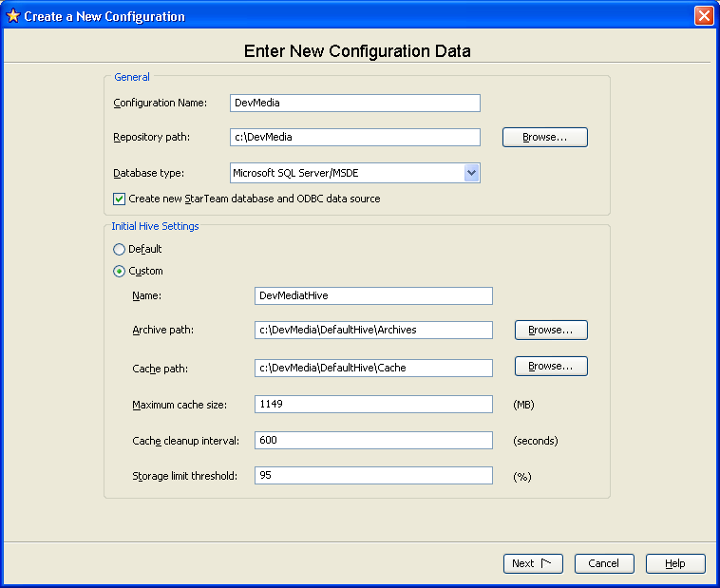Open Help for this dialog

pos(674,563)
